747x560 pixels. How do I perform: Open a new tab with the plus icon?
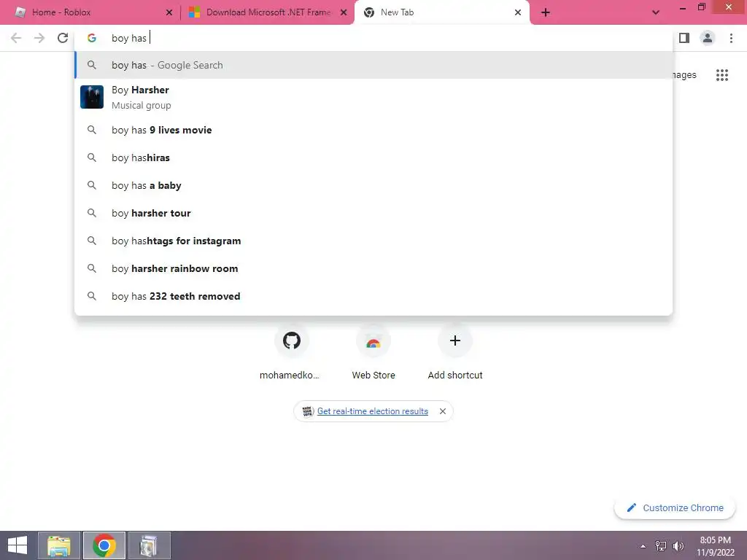tap(546, 12)
